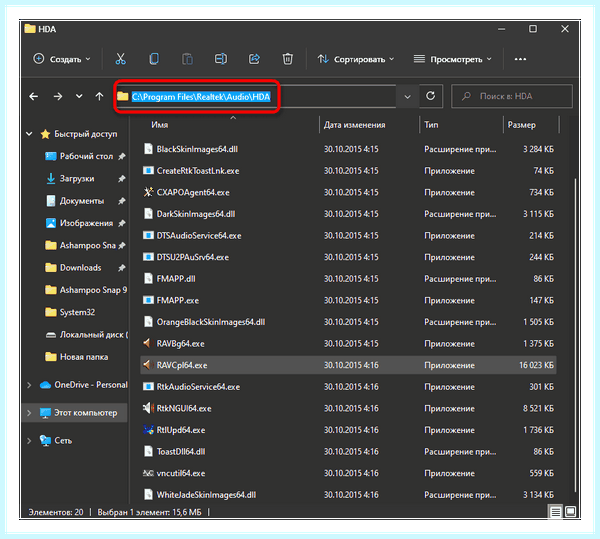The height and width of the screenshot is (539, 600).
Task: Select the CXAPOAgent64.exe file icon
Action: click(148, 192)
